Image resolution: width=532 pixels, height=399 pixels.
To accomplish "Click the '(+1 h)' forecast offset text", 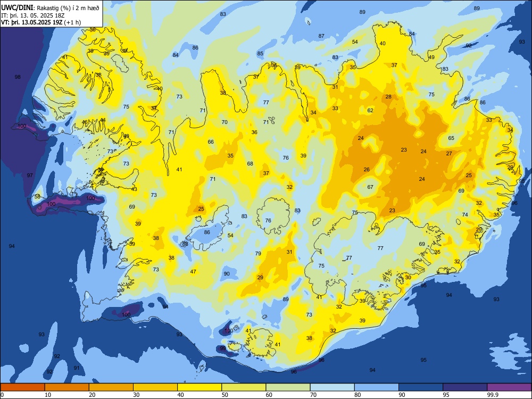I will (72, 22).
